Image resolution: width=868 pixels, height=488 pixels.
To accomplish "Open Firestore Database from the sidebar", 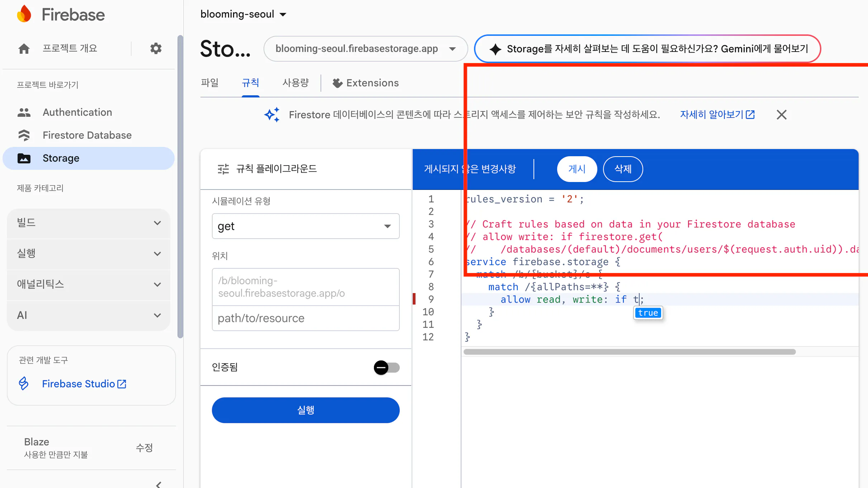I will click(x=87, y=135).
